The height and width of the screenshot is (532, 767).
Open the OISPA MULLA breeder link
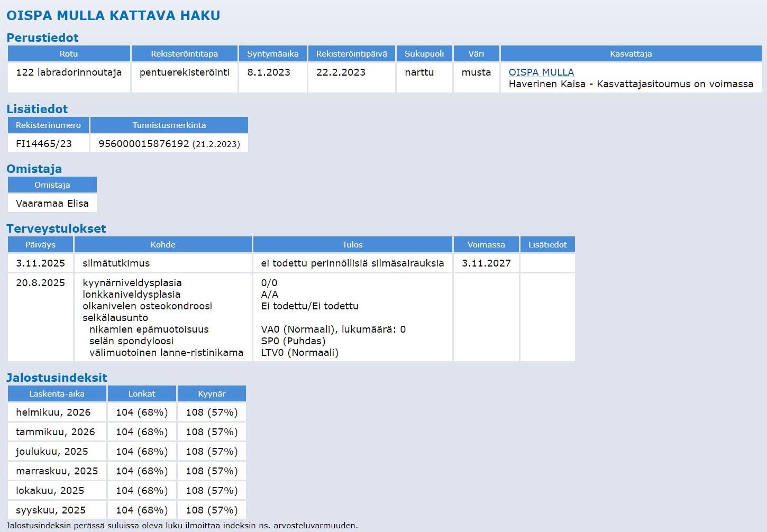pos(541,72)
